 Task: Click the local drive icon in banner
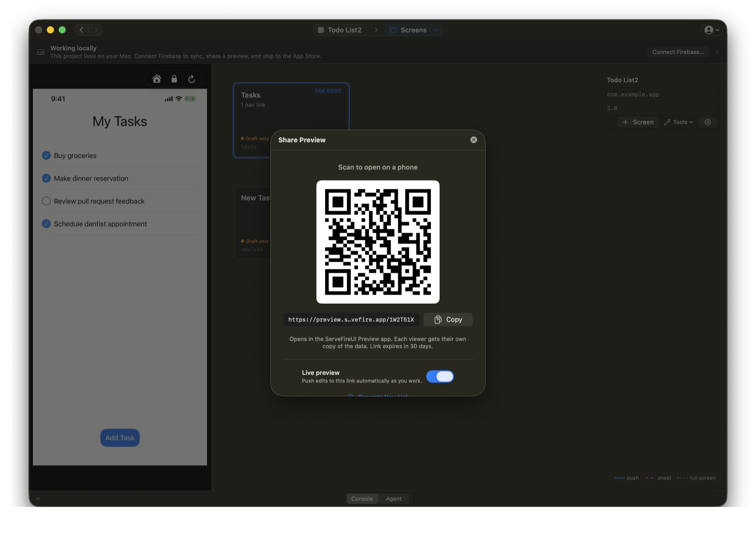41,52
